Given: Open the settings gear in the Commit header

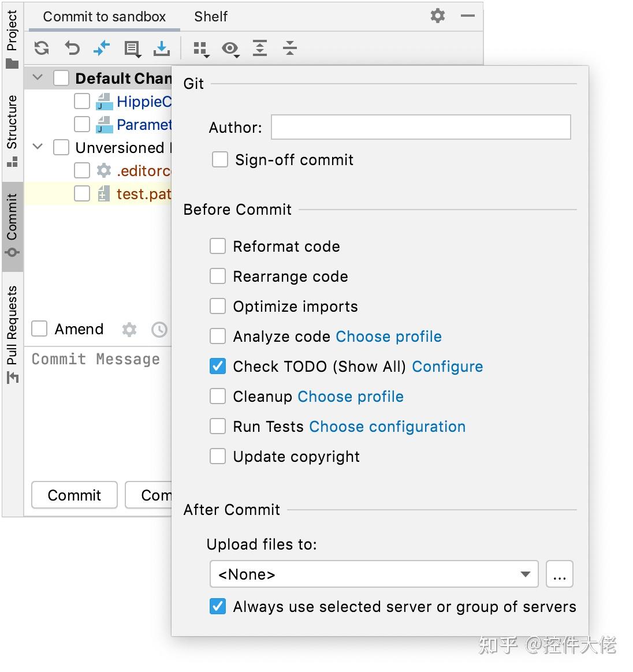Looking at the screenshot, I should coord(437,17).
